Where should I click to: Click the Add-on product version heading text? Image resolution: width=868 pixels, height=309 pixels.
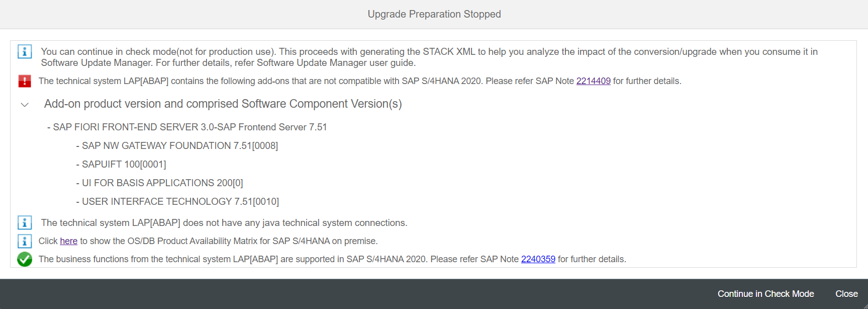pos(223,104)
